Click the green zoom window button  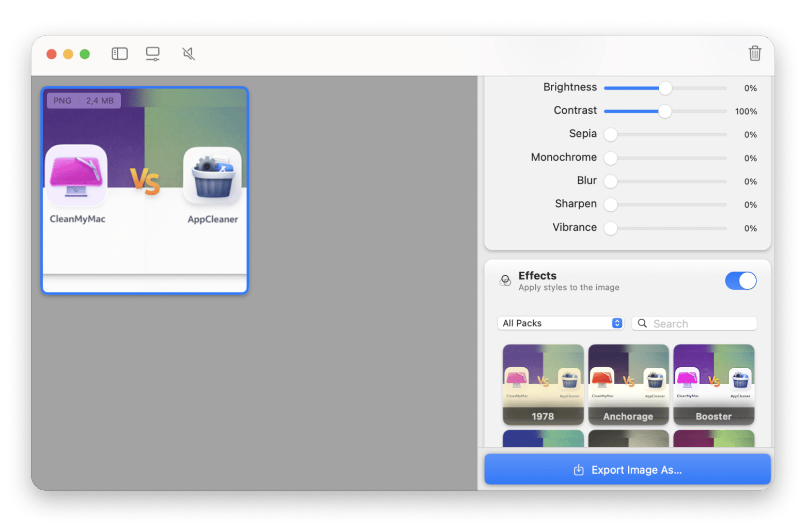click(x=85, y=54)
